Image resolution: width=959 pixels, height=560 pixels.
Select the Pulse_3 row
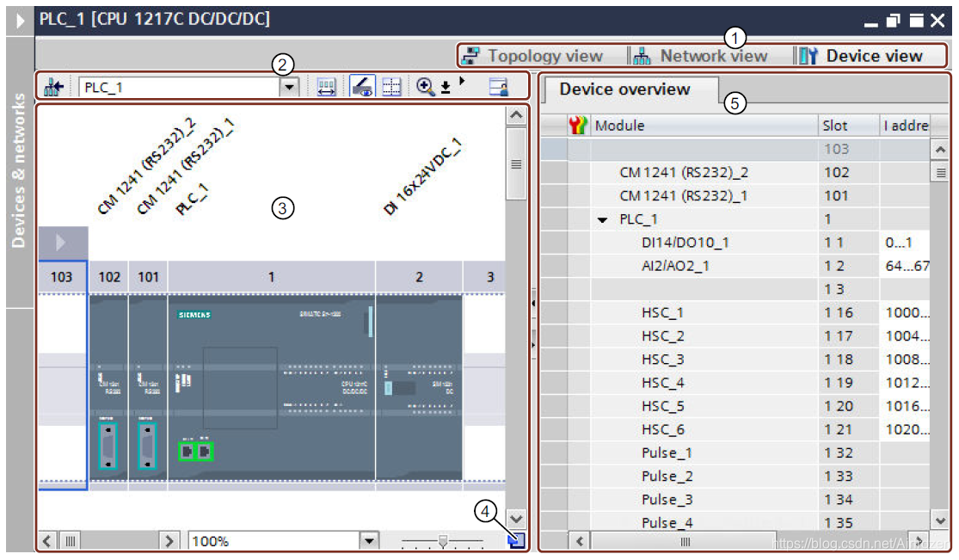coord(735,500)
